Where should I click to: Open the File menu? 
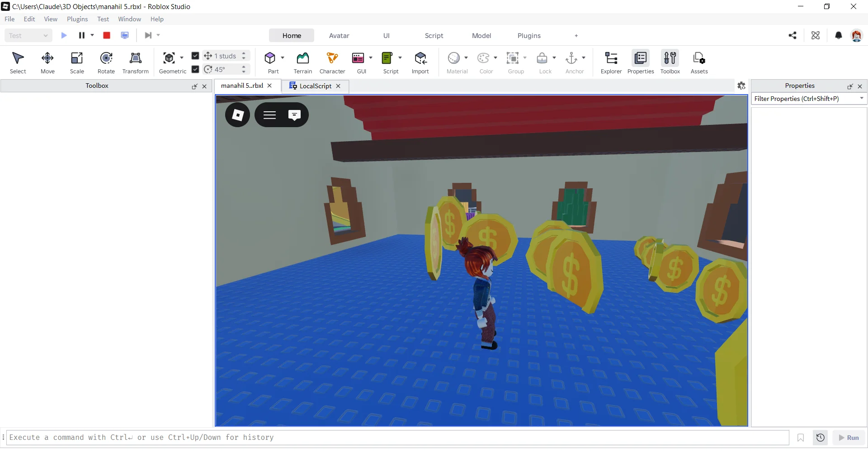[x=9, y=19]
